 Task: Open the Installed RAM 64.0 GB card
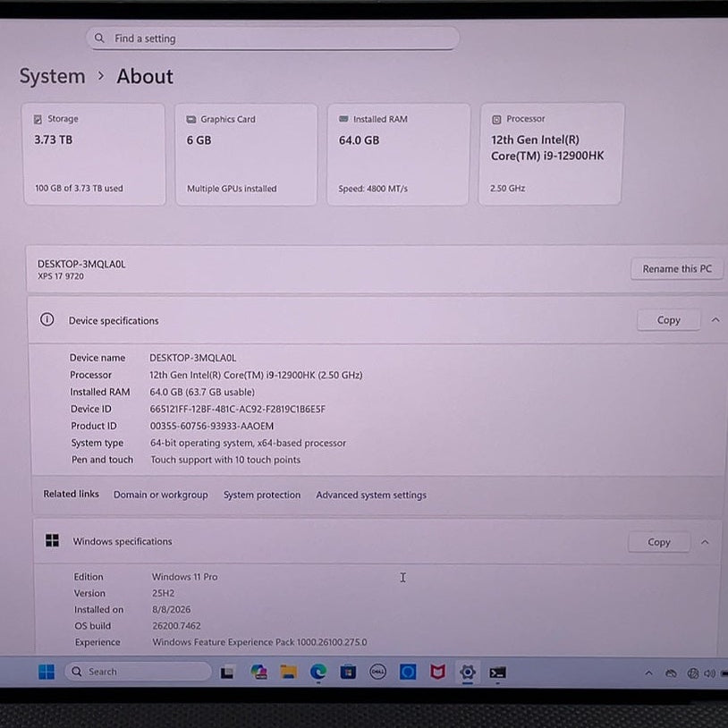tap(398, 154)
